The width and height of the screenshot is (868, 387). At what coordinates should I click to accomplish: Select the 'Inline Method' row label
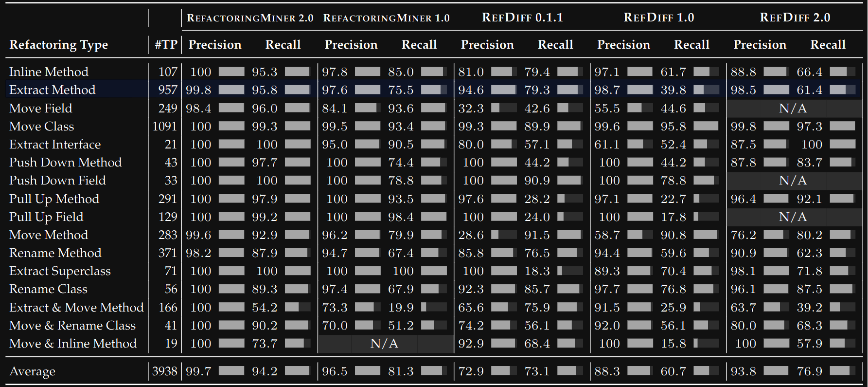(x=49, y=72)
